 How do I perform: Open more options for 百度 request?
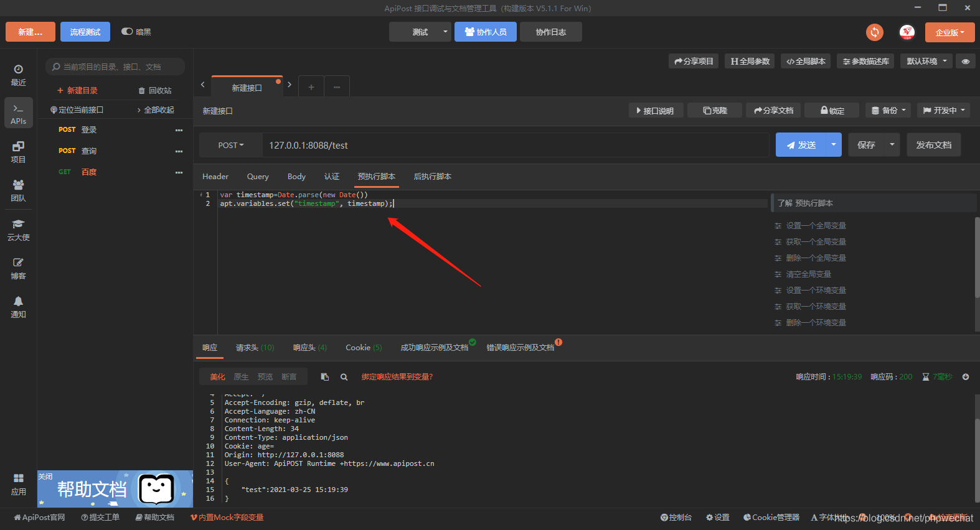point(179,172)
